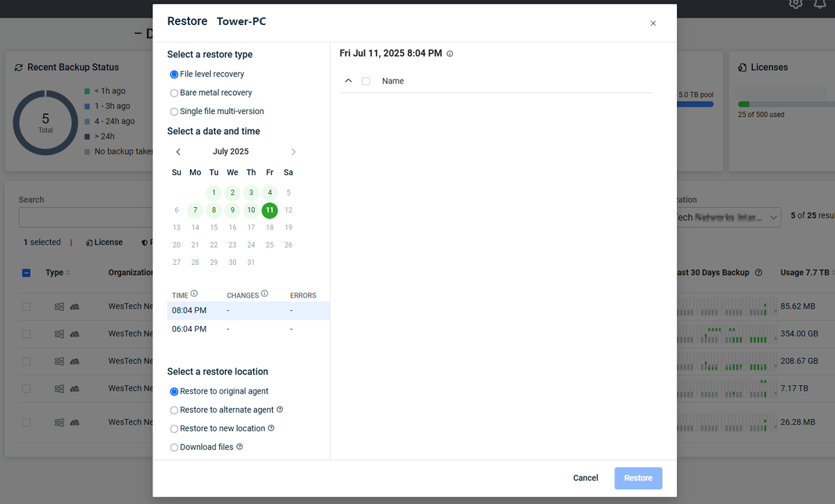Image resolution: width=835 pixels, height=504 pixels.
Task: Sort by Usage 7.7 TB column
Action: coord(807,273)
